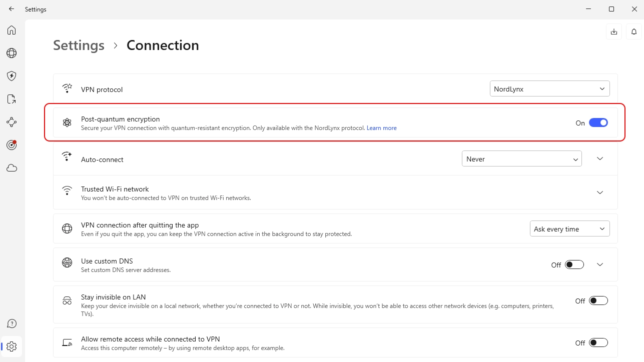This screenshot has width=644, height=362.
Task: Open the Meshnet sidebar icon
Action: pos(12,122)
